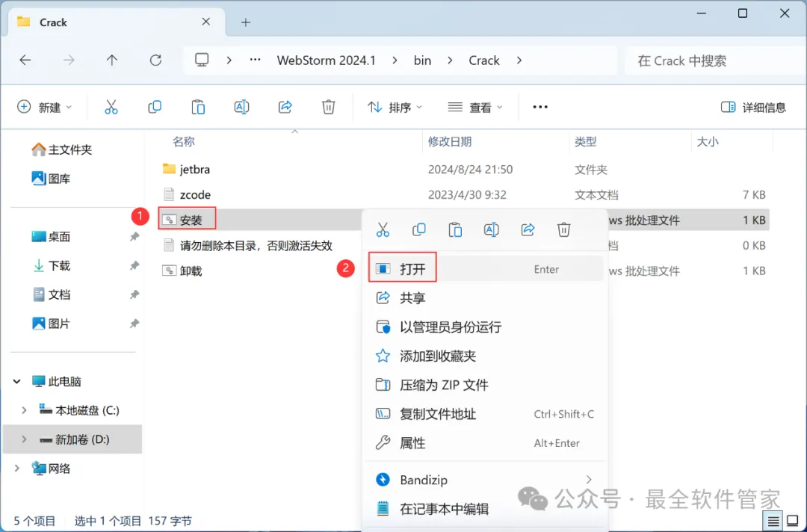Image resolution: width=807 pixels, height=532 pixels.
Task: Refresh the current folder view
Action: click(155, 61)
